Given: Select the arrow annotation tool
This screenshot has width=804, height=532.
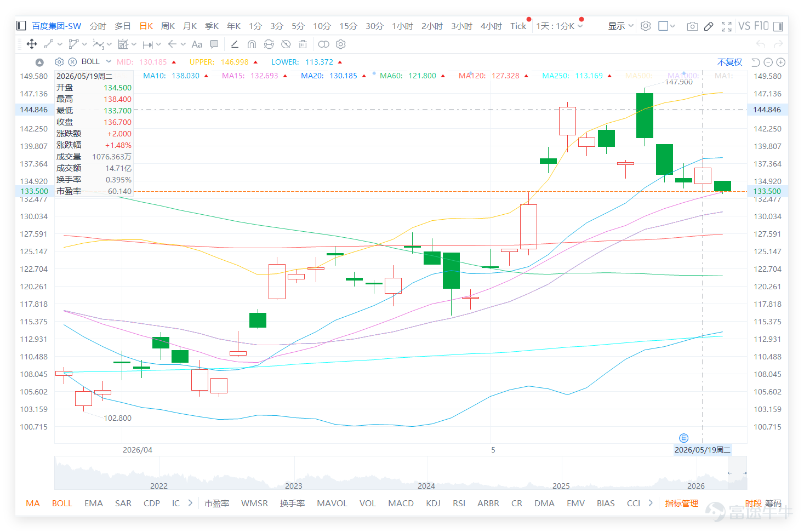Looking at the screenshot, I should 172,44.
